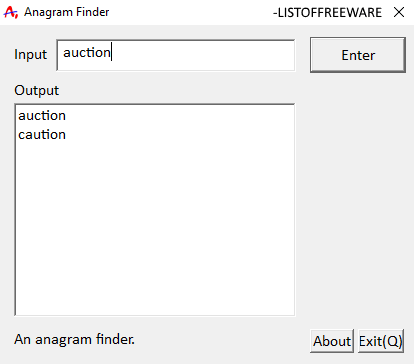
Task: Click the "An anagram finder." status text
Action: pos(74,339)
